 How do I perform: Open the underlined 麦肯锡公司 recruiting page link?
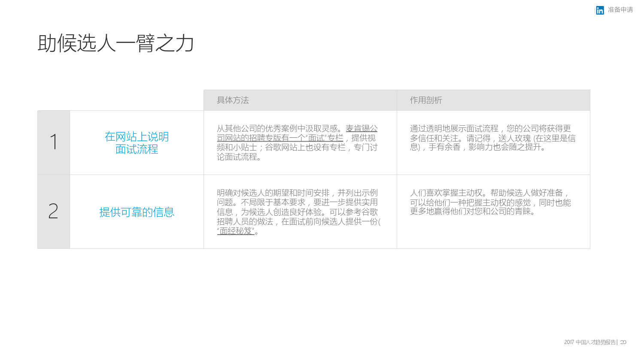point(280,138)
